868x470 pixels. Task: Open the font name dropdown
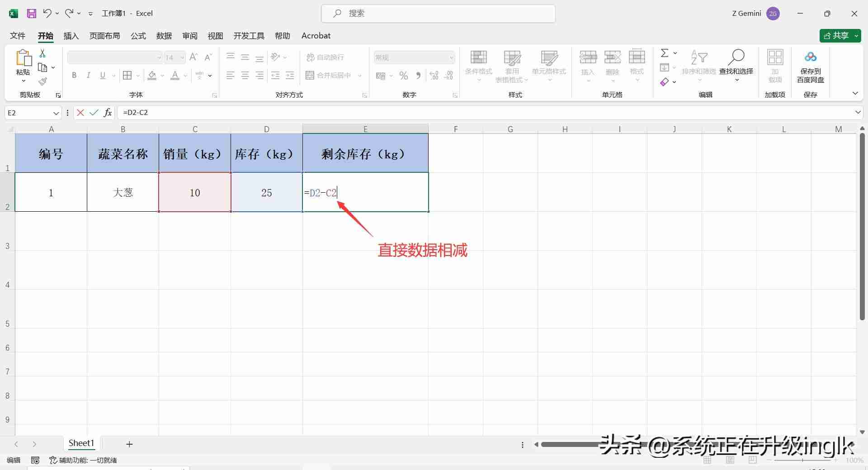click(159, 57)
